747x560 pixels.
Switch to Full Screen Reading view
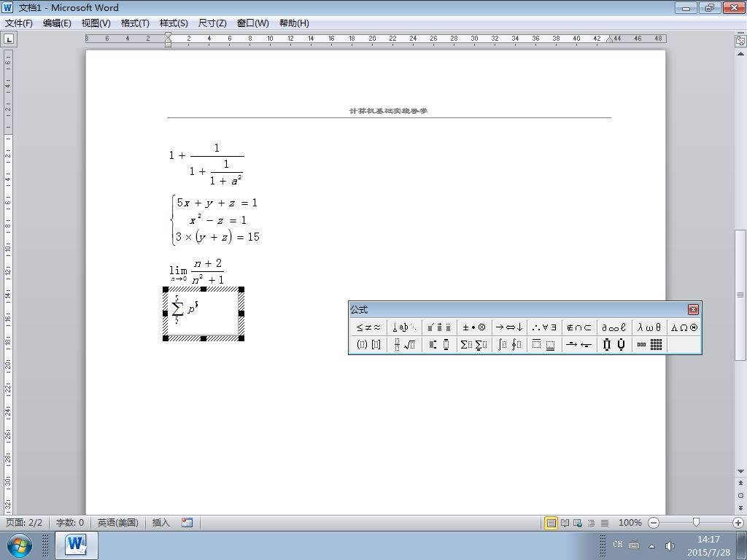coord(565,523)
